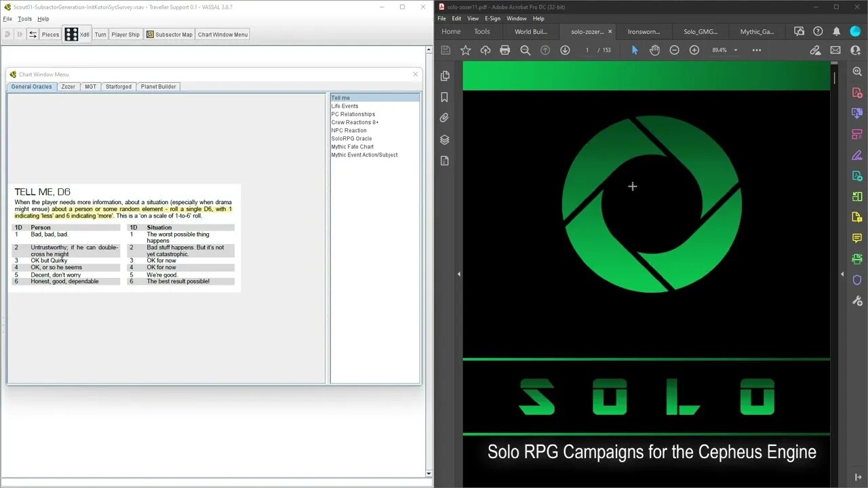868x488 pixels.
Task: Go to the next page with the down arrow
Action: pyautogui.click(x=565, y=50)
